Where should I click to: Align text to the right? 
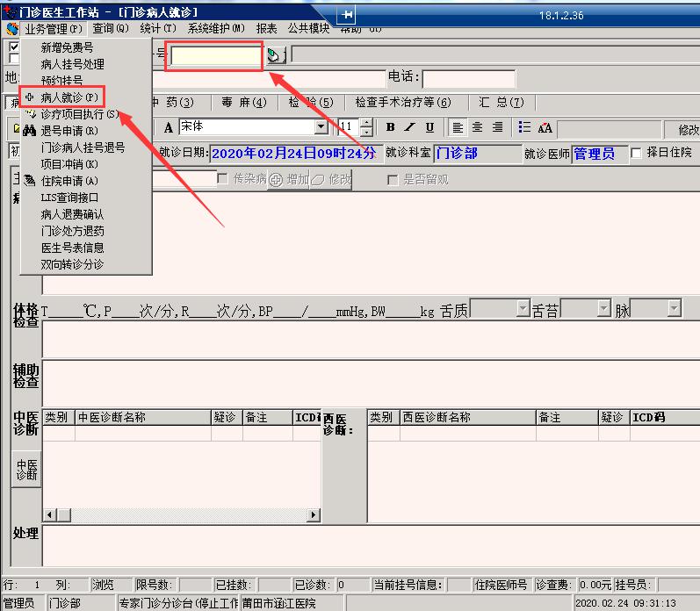click(497, 127)
